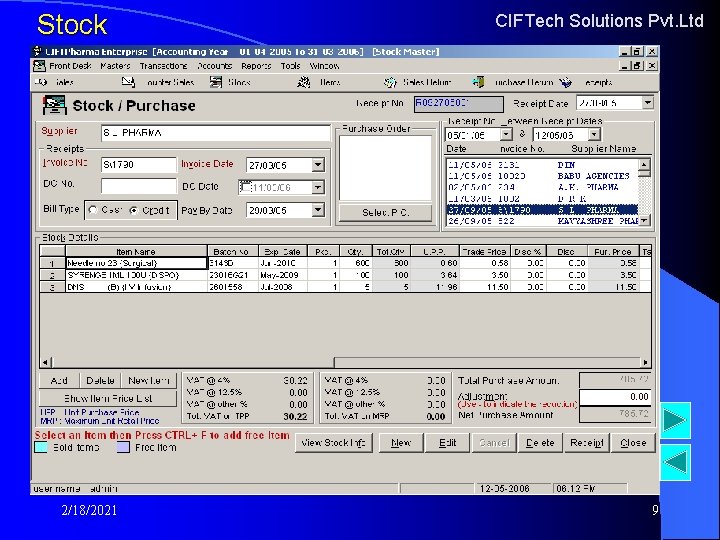Image resolution: width=720 pixels, height=540 pixels.
Task: Go to next slide with the right arrow
Action: coord(675,420)
